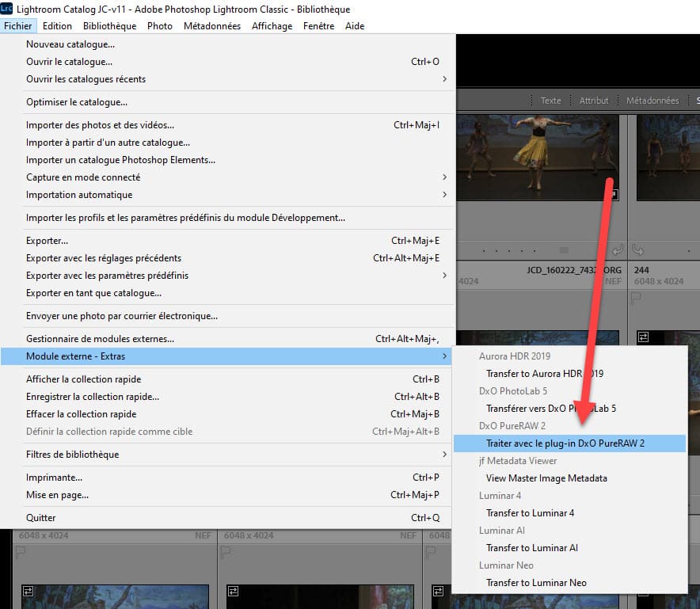Choose Nouveau catalogue...
This screenshot has width=700, height=609.
tap(228, 44)
